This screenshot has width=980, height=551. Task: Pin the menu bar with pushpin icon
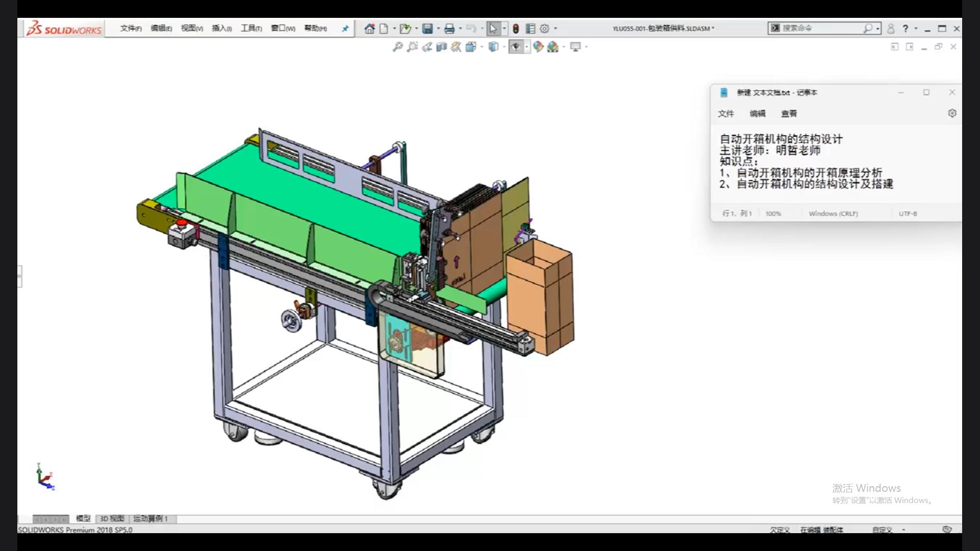[x=345, y=29]
